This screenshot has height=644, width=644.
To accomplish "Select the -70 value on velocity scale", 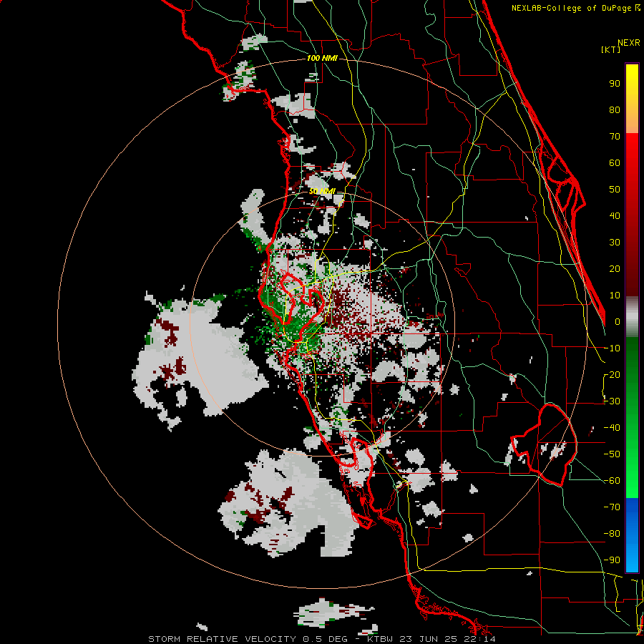I will click(612, 507).
